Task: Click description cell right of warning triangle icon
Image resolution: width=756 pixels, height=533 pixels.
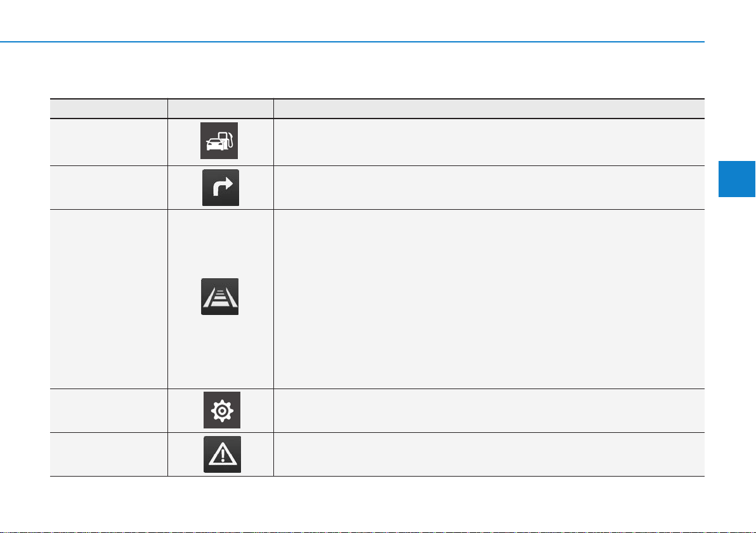Action: coord(488,454)
